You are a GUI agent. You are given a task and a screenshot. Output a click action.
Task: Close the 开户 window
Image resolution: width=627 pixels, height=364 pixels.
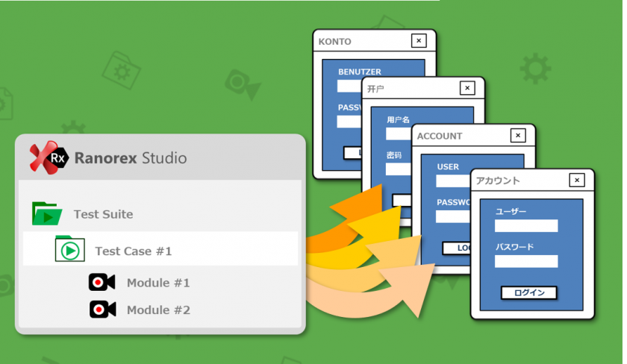467,89
